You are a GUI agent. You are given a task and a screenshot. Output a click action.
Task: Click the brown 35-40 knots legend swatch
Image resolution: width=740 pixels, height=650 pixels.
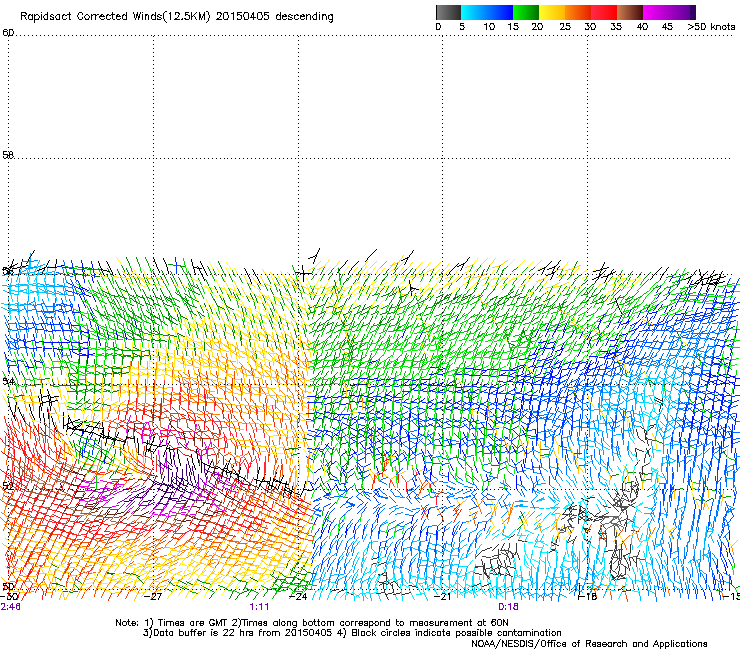(630, 12)
